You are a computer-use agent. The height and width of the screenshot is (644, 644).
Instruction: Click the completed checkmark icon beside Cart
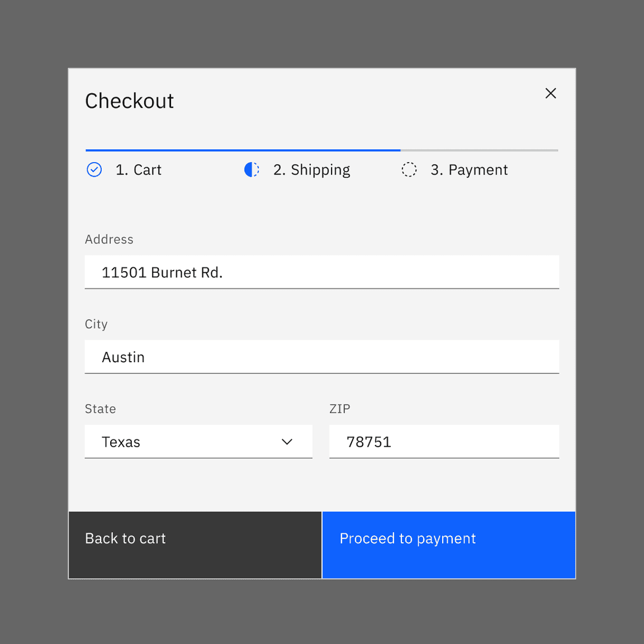(94, 169)
